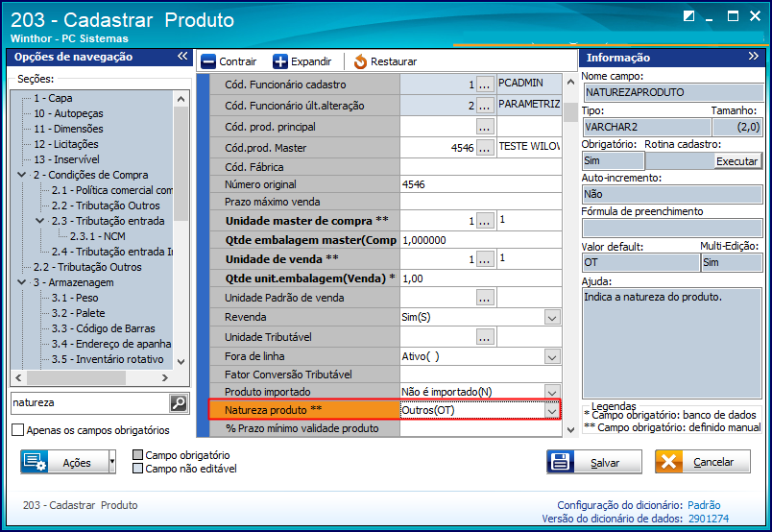Open lookup for Cód. Funcionário últ.alteração

(485, 106)
